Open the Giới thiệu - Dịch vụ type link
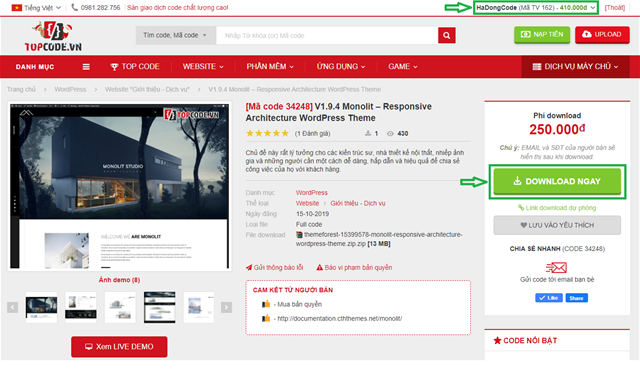 pyautogui.click(x=358, y=203)
